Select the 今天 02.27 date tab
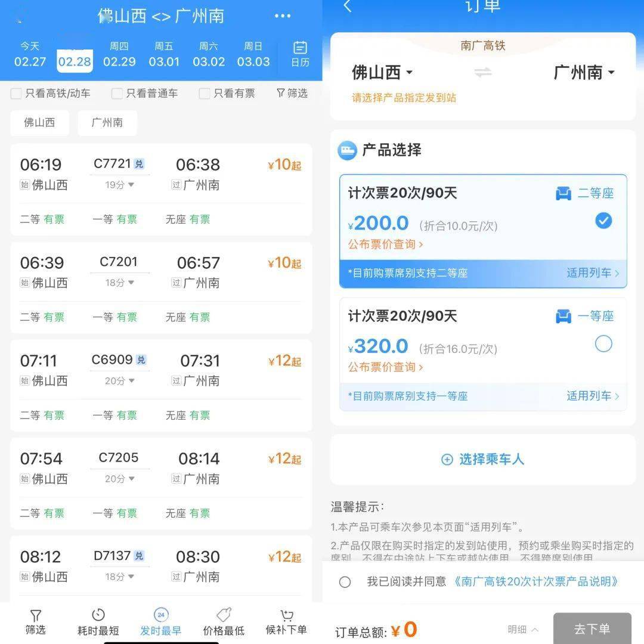644x644 pixels. (30, 54)
